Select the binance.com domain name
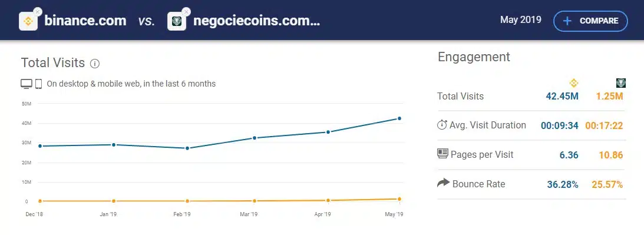Viewport: 644px width, 235px height. [85, 21]
